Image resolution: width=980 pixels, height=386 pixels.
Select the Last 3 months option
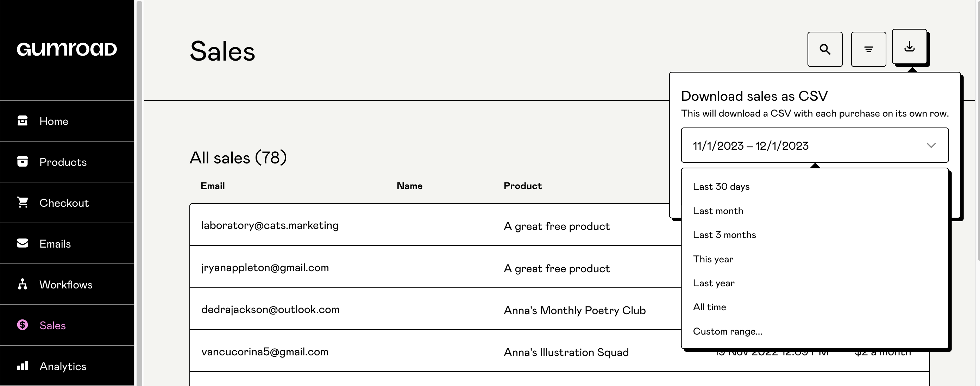tap(724, 235)
